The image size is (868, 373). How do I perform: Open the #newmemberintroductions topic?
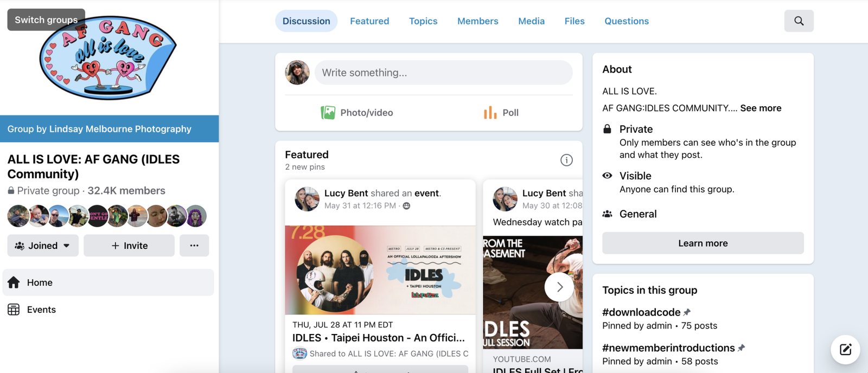[668, 348]
